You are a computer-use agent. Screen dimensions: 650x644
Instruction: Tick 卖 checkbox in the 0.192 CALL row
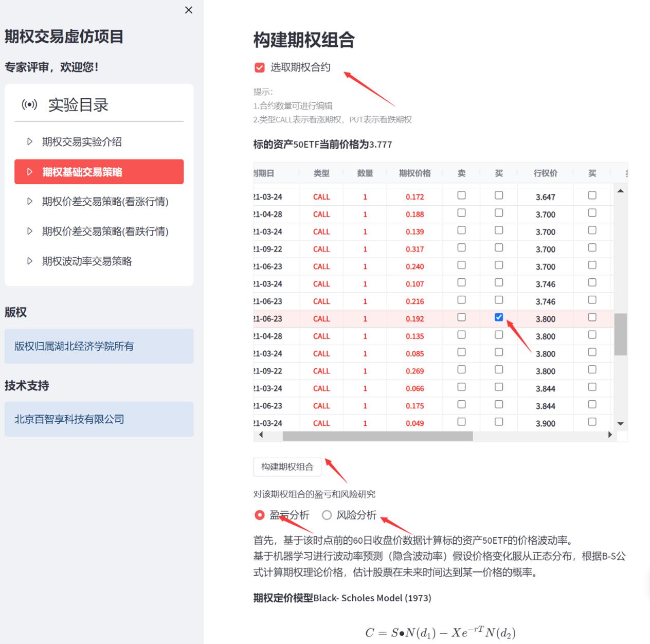tap(461, 317)
